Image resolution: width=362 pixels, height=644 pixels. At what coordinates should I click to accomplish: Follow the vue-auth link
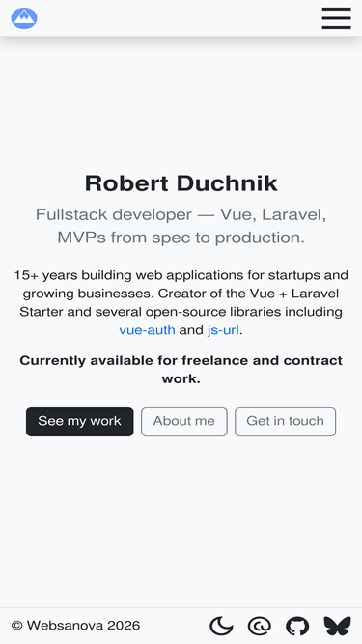[x=147, y=330]
